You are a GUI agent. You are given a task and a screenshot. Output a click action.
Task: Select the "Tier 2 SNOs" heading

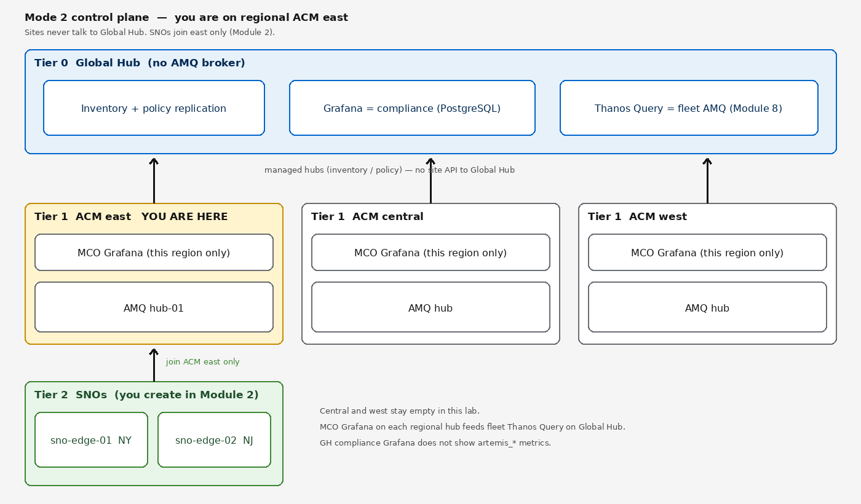(146, 395)
